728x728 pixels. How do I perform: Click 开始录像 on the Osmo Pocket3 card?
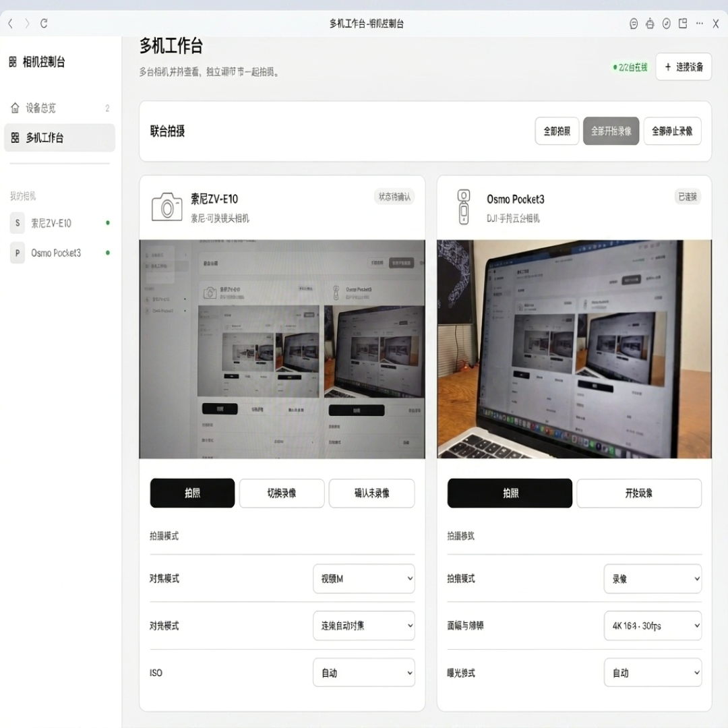pos(639,493)
